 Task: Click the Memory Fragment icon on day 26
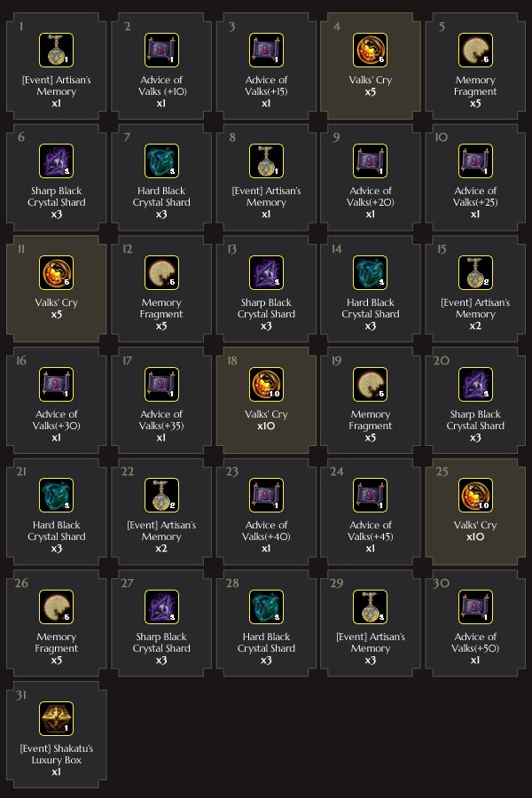[57, 606]
